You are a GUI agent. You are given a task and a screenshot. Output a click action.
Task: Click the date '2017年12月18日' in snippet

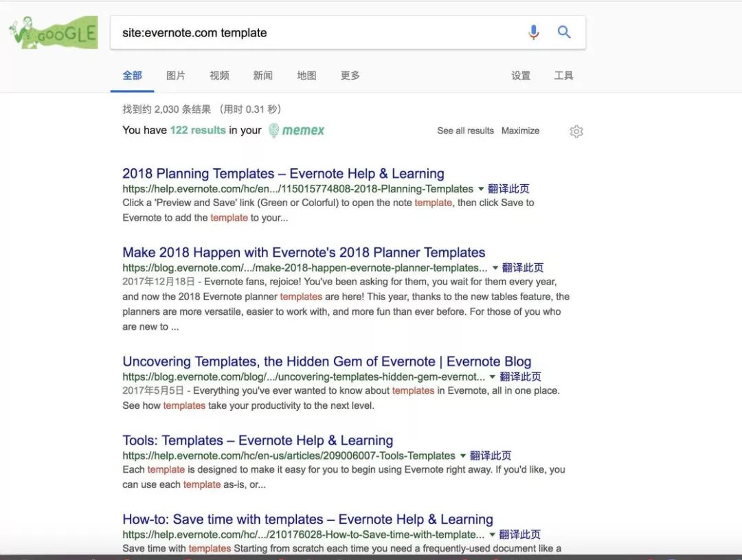pos(159,282)
